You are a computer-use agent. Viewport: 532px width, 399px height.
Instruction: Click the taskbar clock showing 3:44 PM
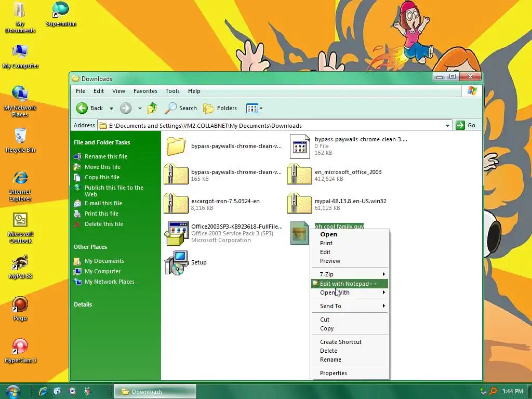(x=512, y=391)
